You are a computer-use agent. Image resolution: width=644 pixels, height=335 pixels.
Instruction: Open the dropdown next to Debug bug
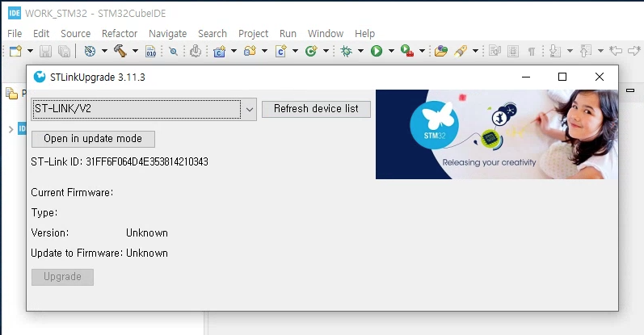click(x=360, y=51)
